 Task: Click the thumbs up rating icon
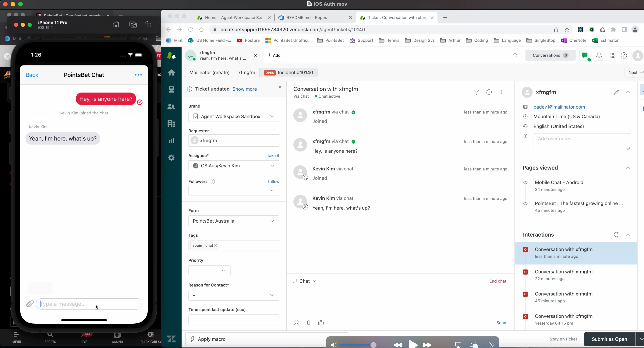(x=321, y=322)
